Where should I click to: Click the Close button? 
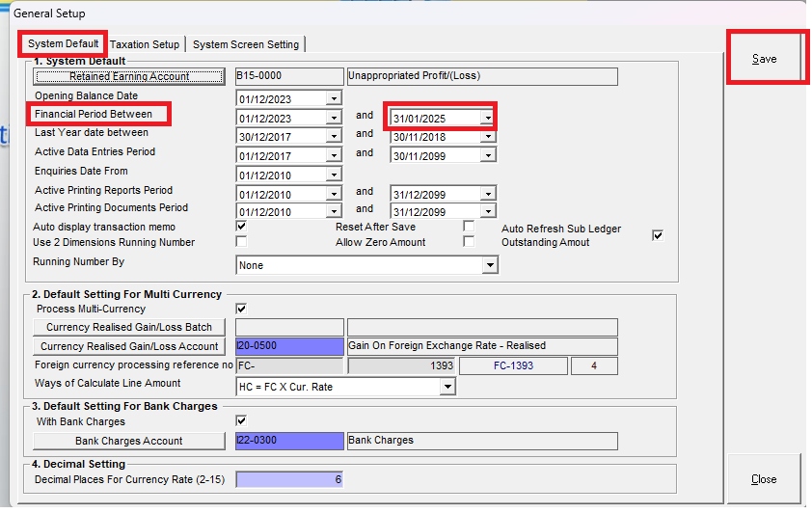point(764,479)
